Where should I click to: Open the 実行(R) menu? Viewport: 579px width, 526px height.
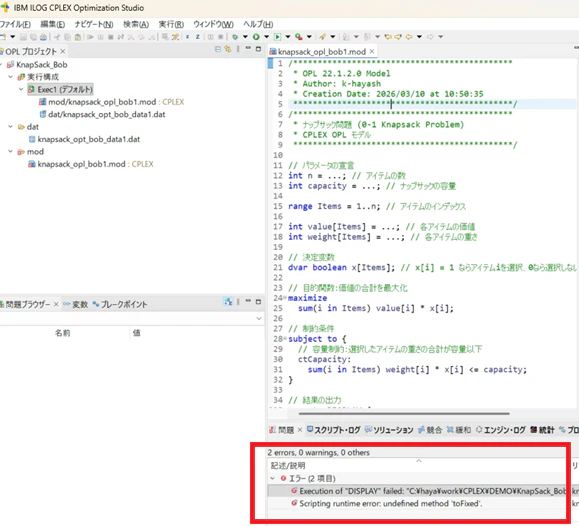pos(171,24)
